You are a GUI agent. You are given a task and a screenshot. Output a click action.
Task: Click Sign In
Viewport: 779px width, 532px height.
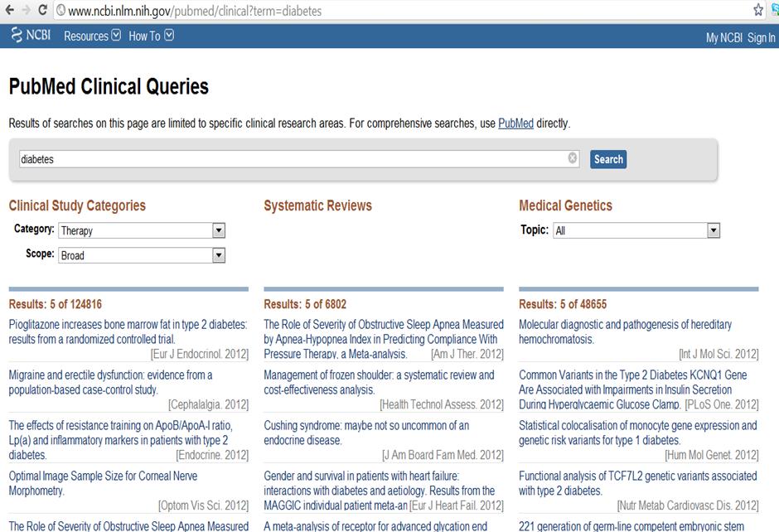click(761, 38)
